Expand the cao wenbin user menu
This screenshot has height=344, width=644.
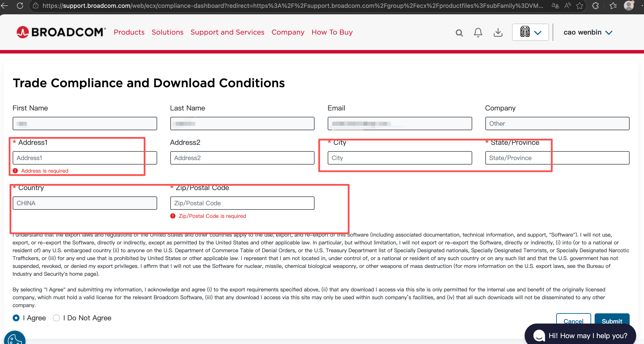coord(588,32)
